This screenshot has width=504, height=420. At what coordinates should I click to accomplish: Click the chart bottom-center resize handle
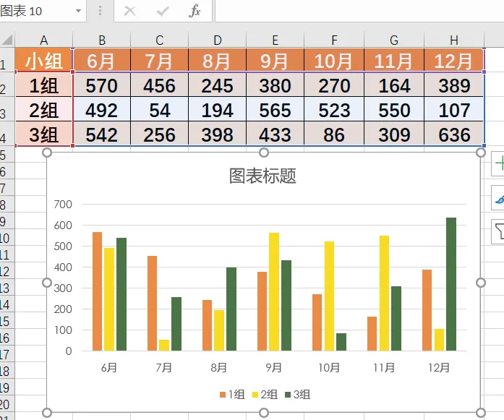coord(264,412)
